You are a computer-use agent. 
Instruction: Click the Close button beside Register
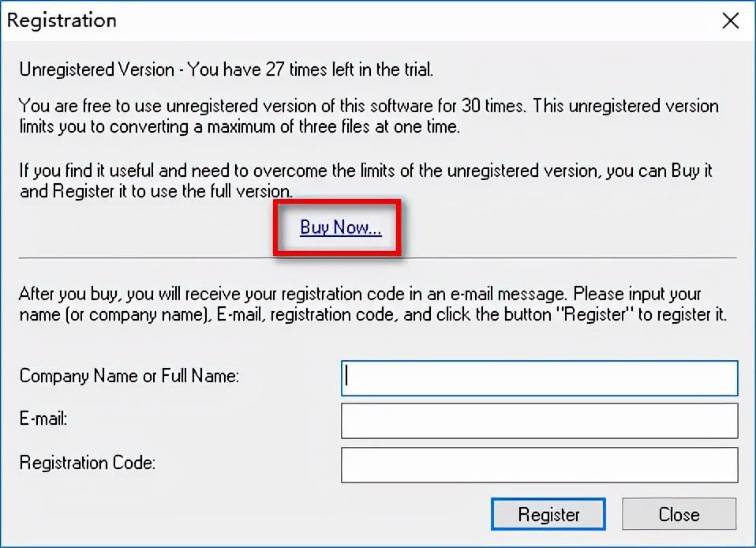tap(679, 514)
